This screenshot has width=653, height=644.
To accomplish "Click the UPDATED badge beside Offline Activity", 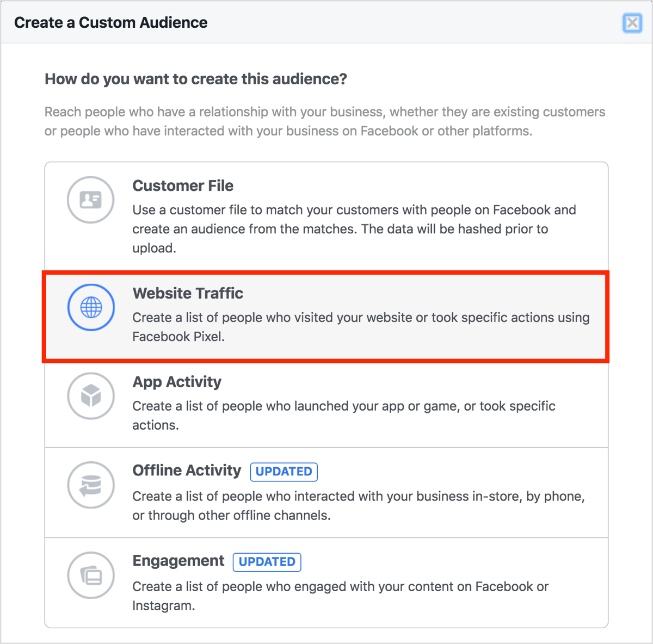I will coord(284,472).
